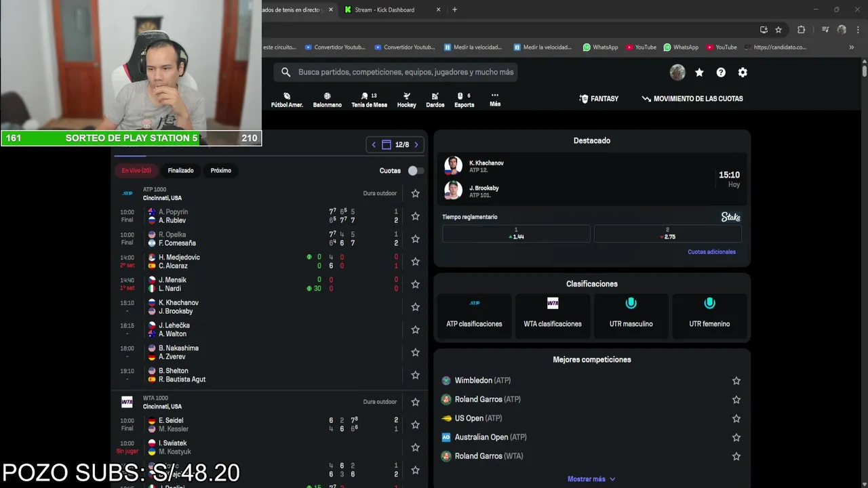The height and width of the screenshot is (488, 868).
Task: Favorite the Popyrin vs Rublev match
Action: click(415, 216)
